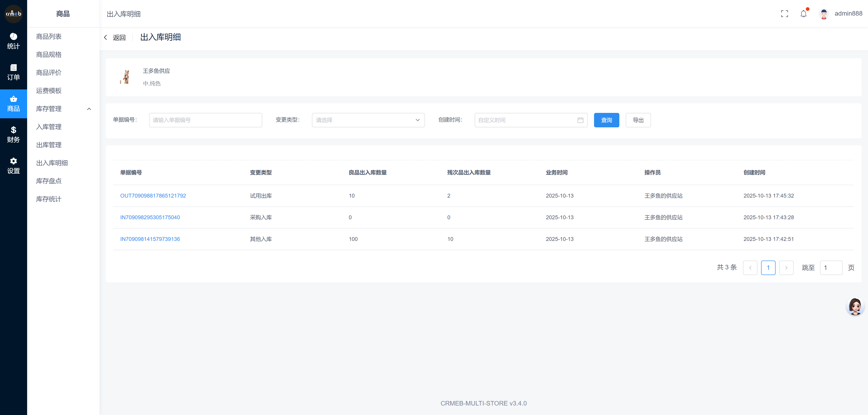This screenshot has width=868, height=415.
Task: Open 商品列表 menu item
Action: [49, 37]
